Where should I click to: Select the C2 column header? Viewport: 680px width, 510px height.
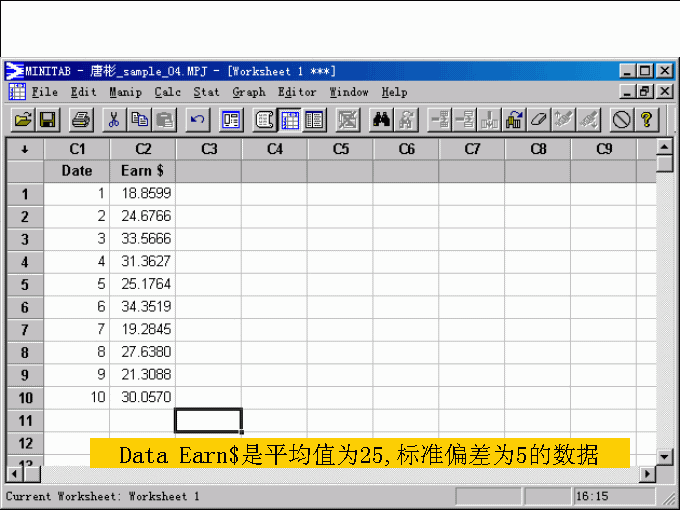142,149
